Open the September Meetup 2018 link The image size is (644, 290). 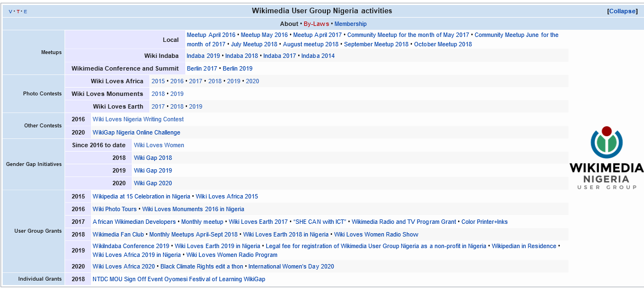[x=376, y=44]
